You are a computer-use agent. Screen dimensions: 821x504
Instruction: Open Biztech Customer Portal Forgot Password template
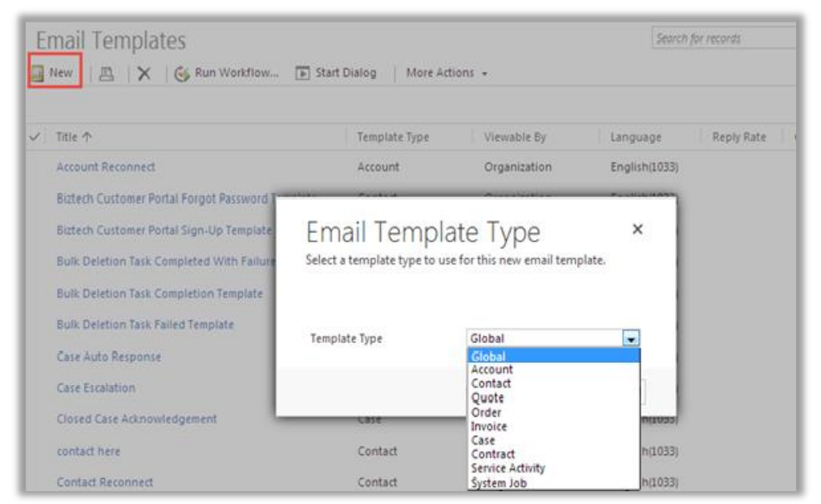click(167, 199)
